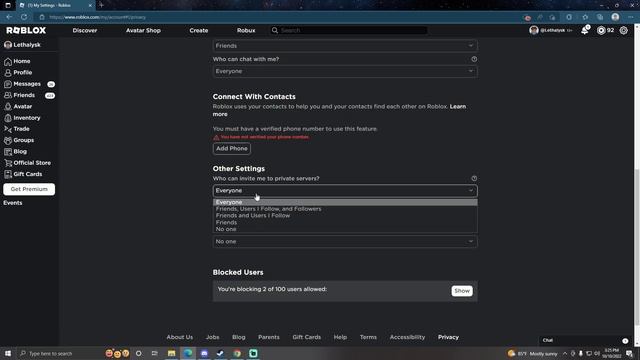Open File Explorer from the taskbar
Image resolution: width=640 pixels, height=360 pixels.
[171, 353]
